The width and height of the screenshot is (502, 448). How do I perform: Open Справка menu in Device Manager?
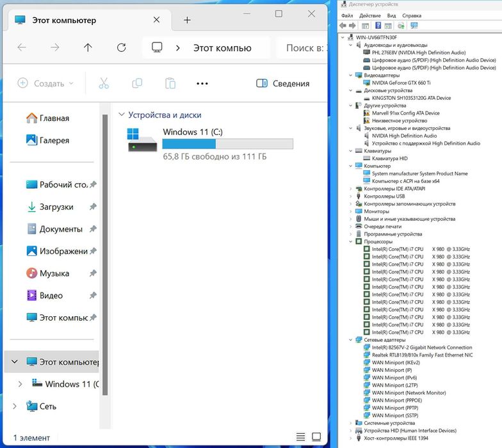(x=412, y=15)
